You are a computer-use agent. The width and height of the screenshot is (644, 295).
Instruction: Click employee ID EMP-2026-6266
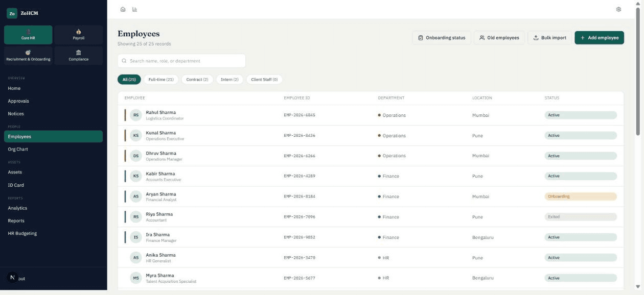point(300,156)
